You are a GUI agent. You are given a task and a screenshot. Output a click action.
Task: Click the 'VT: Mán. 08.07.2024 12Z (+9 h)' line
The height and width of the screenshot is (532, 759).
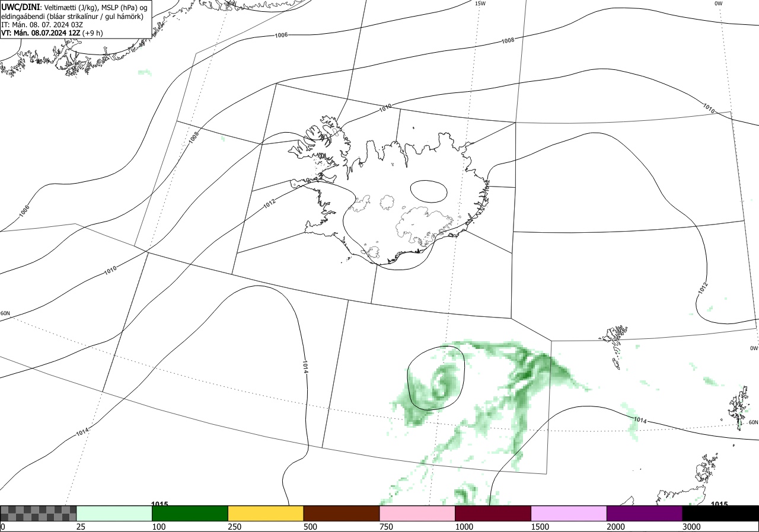52,33
